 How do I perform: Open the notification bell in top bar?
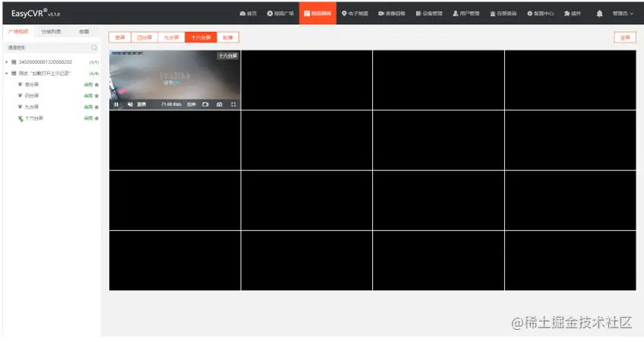coord(599,14)
